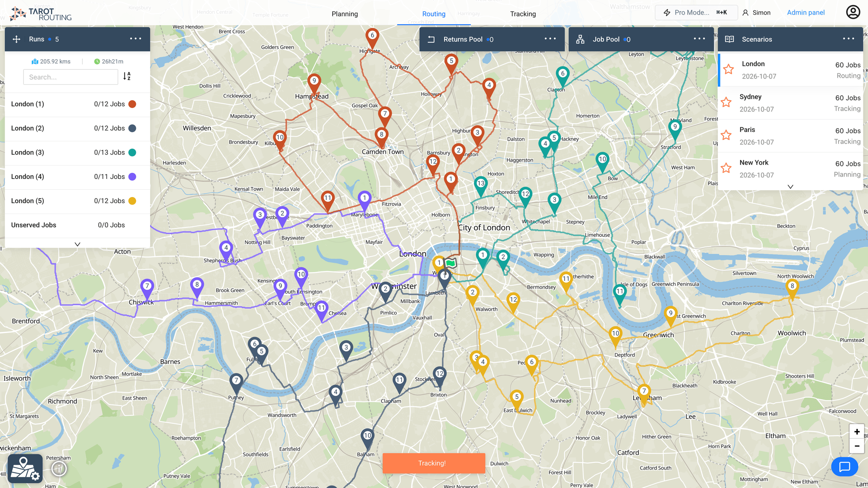Click the total distance map icon
The height and width of the screenshot is (488, 868).
point(35,61)
